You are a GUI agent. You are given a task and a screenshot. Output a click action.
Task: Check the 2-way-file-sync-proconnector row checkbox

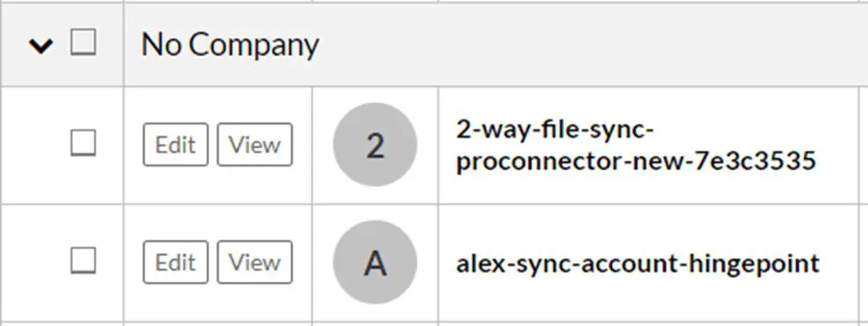(83, 143)
